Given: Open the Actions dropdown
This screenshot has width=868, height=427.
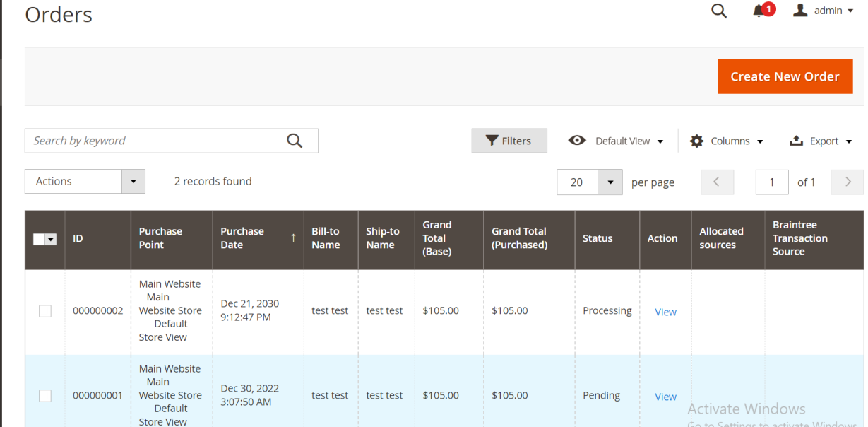Looking at the screenshot, I should click(85, 182).
